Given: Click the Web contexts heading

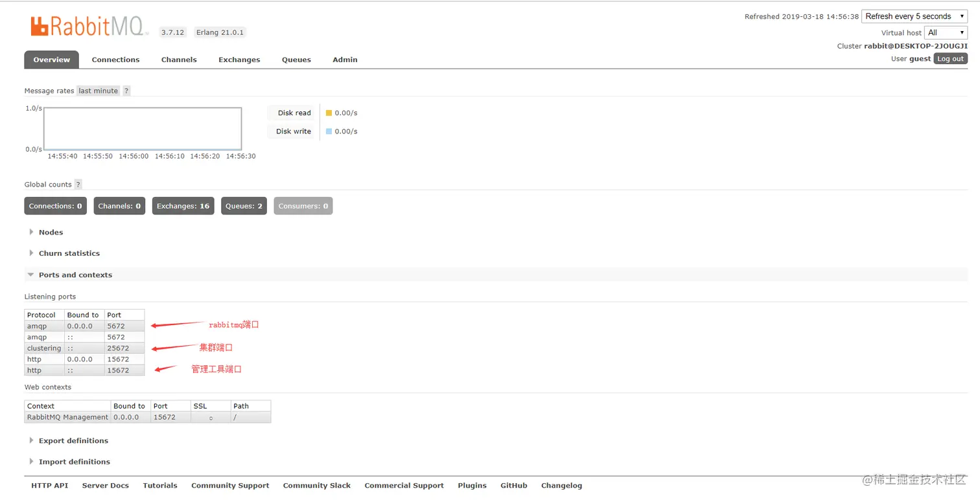Looking at the screenshot, I should coord(48,387).
